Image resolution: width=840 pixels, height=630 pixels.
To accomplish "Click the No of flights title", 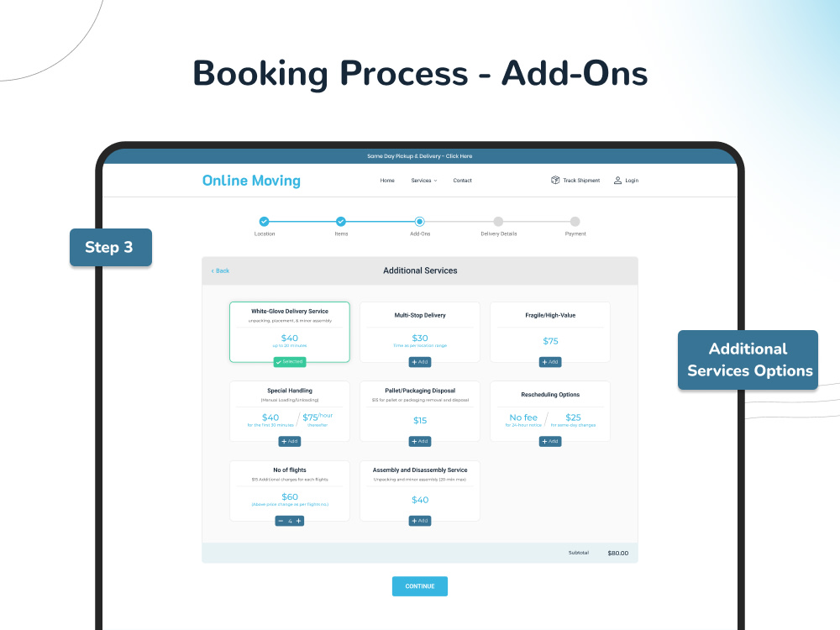I will [290, 470].
